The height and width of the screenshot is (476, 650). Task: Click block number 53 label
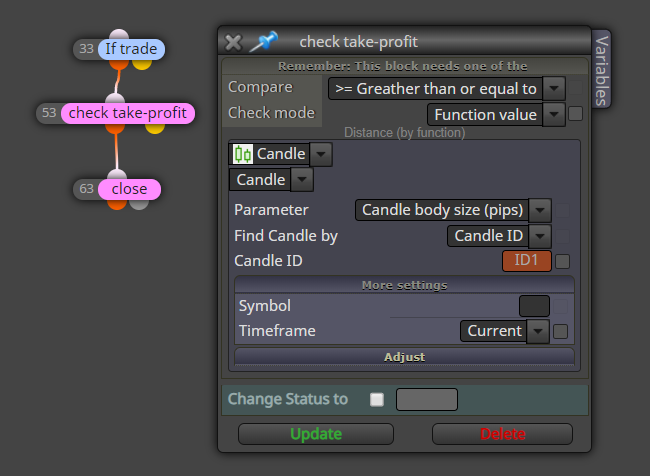click(x=49, y=113)
